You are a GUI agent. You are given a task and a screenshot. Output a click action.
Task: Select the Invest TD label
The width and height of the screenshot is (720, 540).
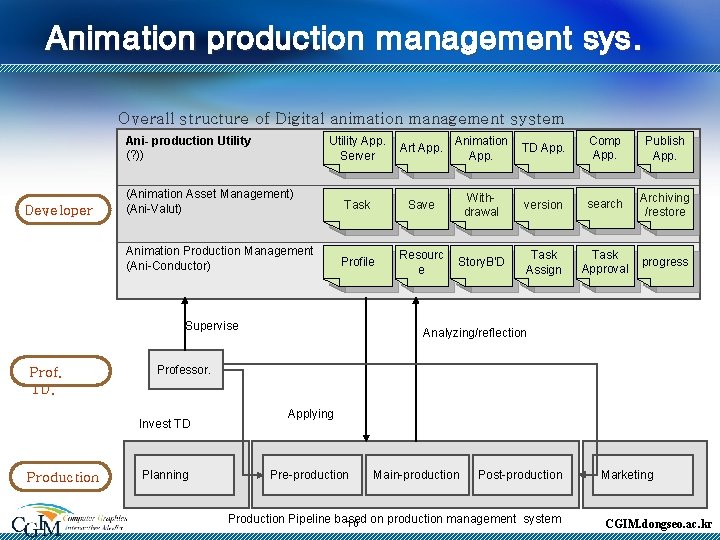click(164, 423)
